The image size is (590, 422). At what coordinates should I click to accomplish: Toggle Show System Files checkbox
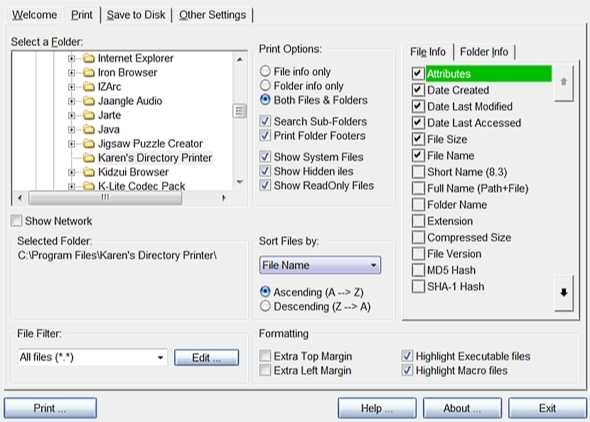pos(265,156)
